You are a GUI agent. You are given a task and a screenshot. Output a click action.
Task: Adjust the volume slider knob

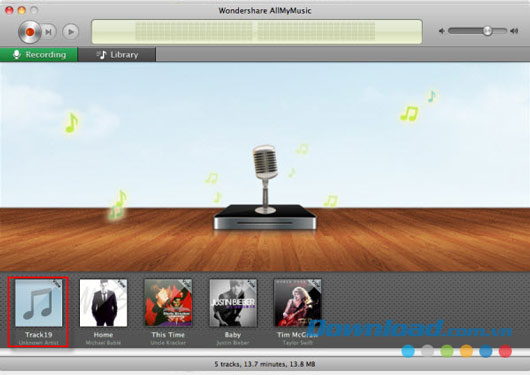click(x=487, y=31)
